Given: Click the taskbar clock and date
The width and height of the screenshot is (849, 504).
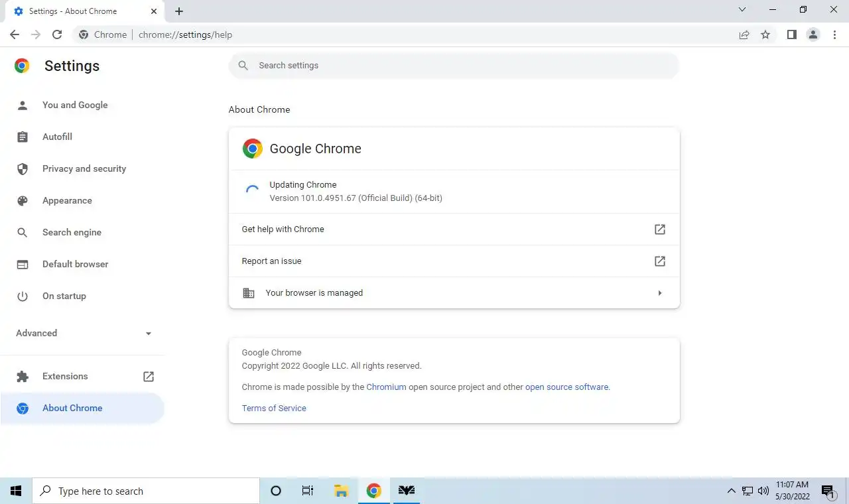Looking at the screenshot, I should pyautogui.click(x=793, y=491).
